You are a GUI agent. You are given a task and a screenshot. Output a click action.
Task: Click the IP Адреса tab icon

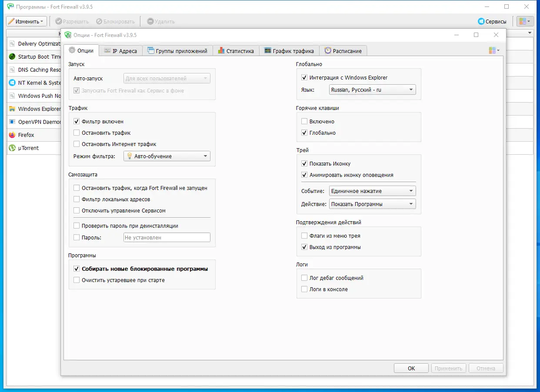(x=107, y=51)
